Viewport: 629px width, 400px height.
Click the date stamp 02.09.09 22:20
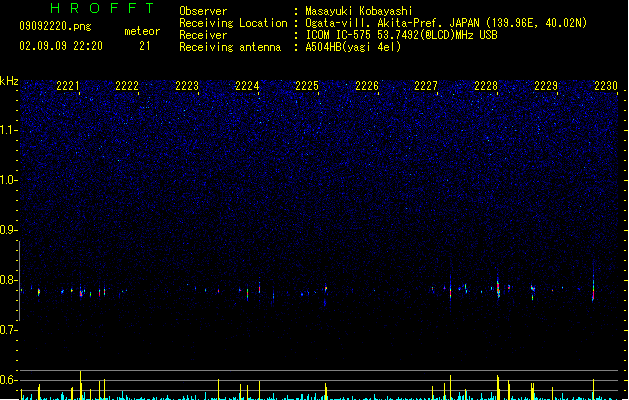coord(61,46)
